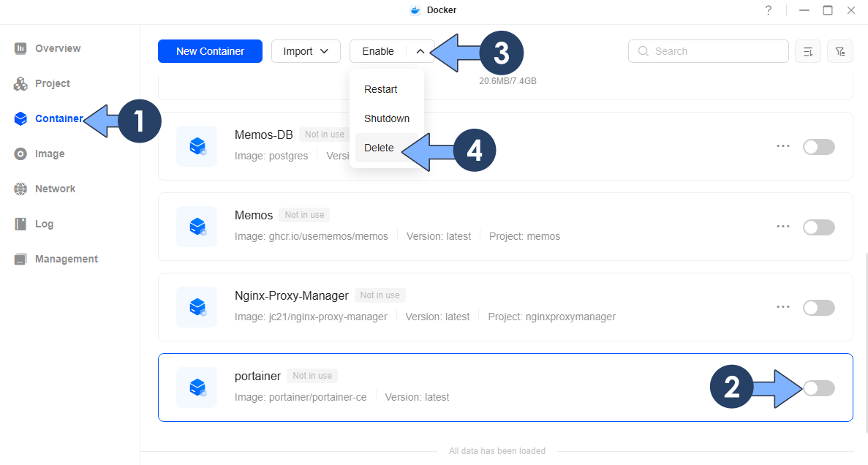The width and height of the screenshot is (868, 465).
Task: Click into the Search field
Action: [x=708, y=51]
